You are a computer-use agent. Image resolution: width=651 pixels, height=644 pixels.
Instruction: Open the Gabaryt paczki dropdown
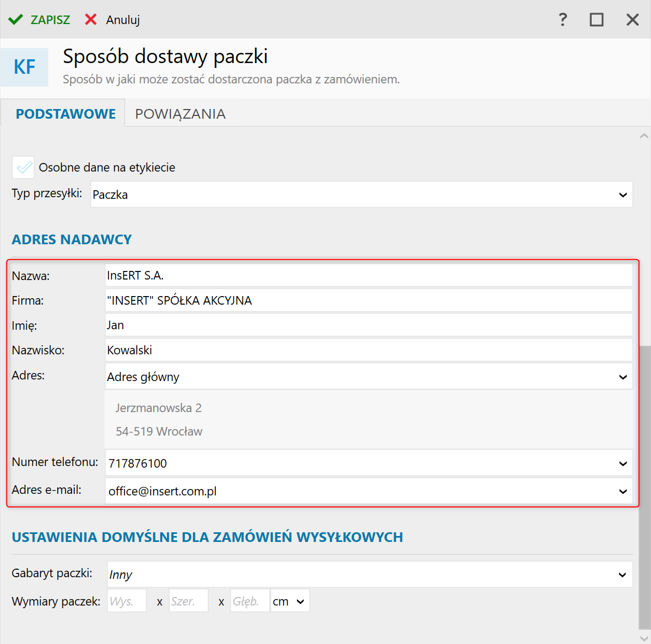pos(370,575)
